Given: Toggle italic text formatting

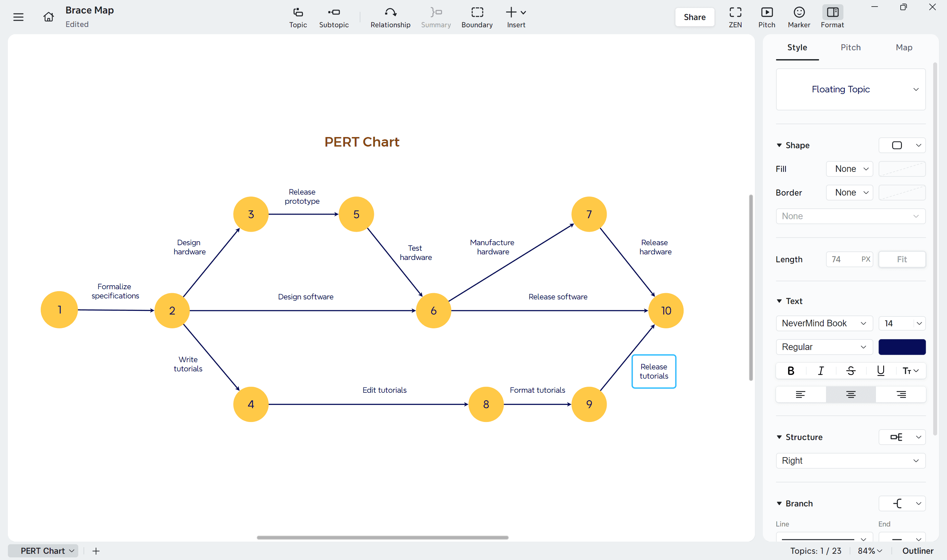Looking at the screenshot, I should pyautogui.click(x=820, y=371).
